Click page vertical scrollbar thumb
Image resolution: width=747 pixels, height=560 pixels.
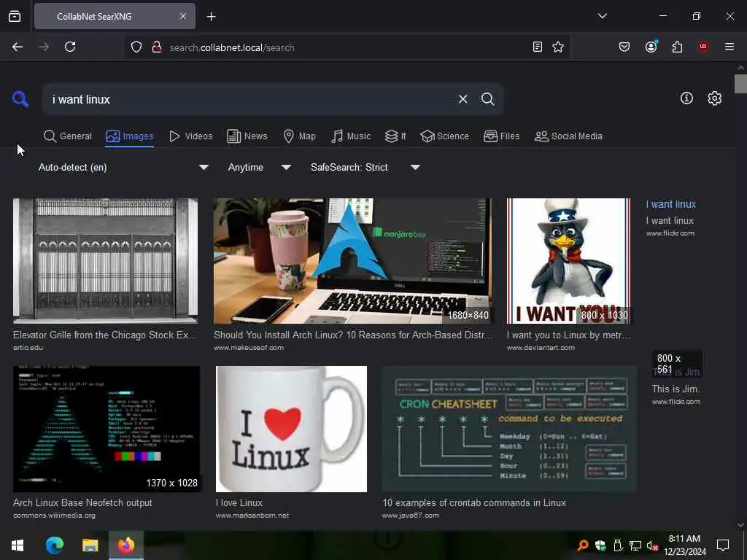point(740,84)
